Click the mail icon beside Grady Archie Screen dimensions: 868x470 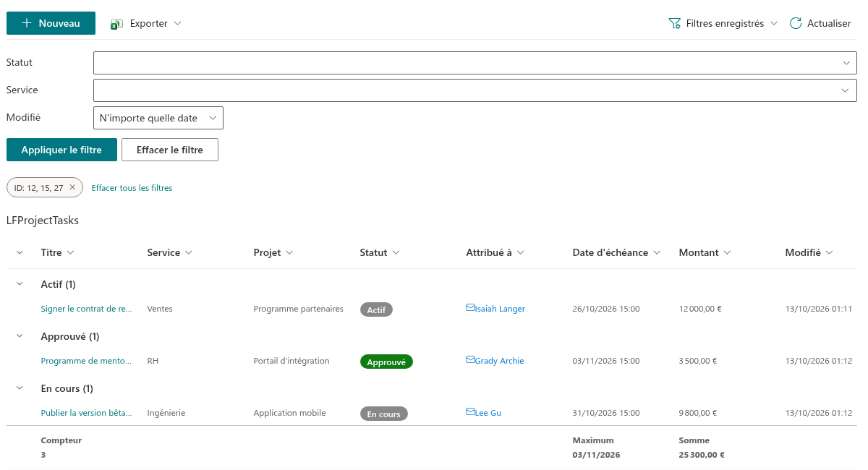(x=470, y=360)
